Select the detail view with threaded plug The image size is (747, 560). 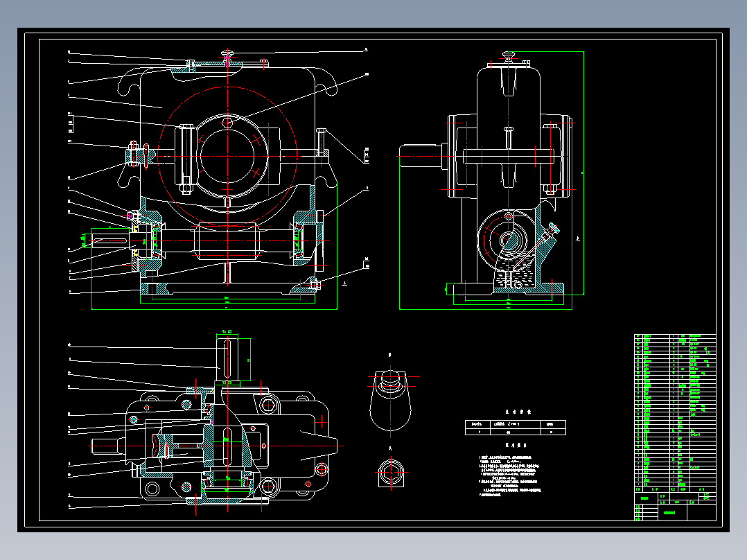[391, 399]
